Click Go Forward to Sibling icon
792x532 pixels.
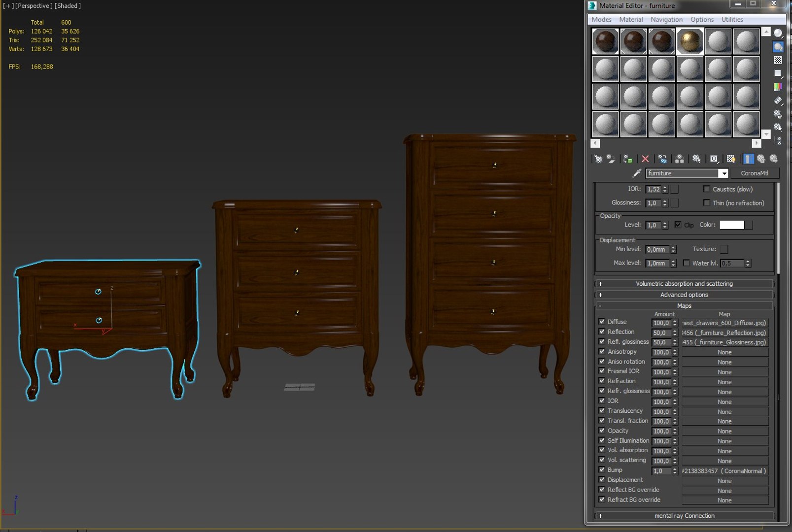[x=774, y=159]
